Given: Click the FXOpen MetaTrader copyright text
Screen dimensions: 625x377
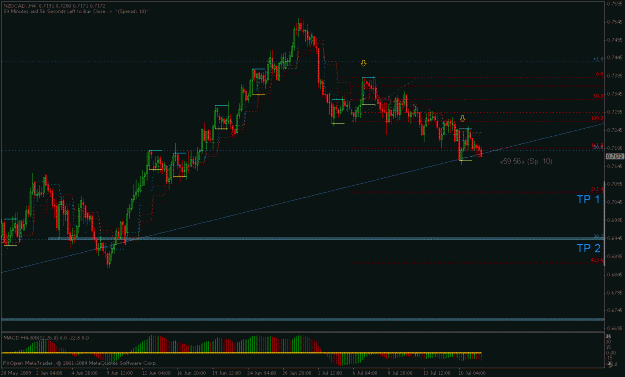Looking at the screenshot, I should tap(80, 363).
